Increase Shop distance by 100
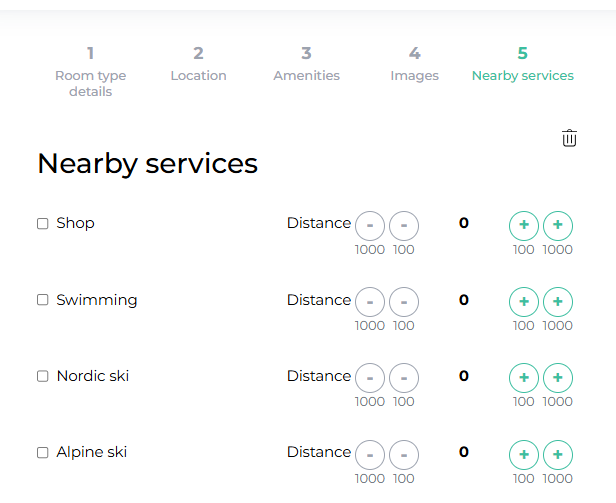This screenshot has width=616, height=503. 524,225
